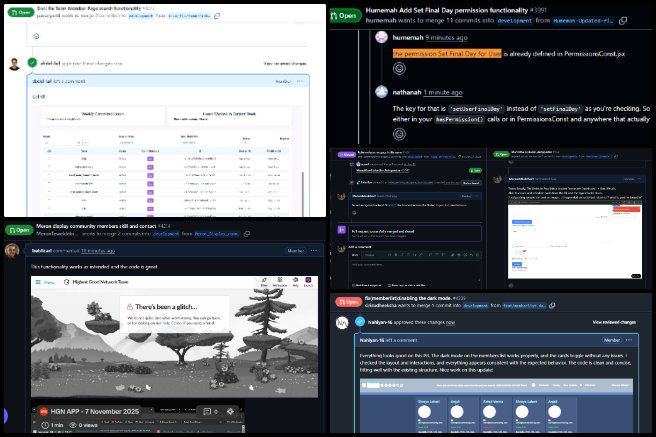Select the Preview tab in comment editor
This screenshot has height=437, width=656.
tap(370, 255)
